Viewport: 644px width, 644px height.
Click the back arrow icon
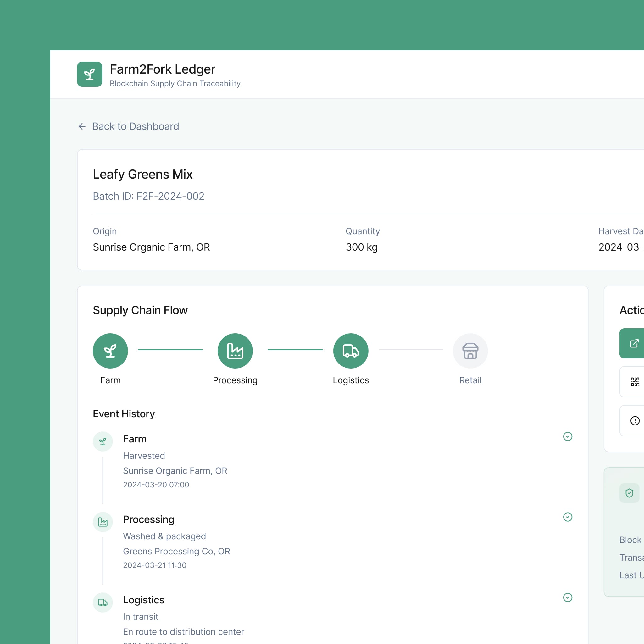(x=82, y=126)
